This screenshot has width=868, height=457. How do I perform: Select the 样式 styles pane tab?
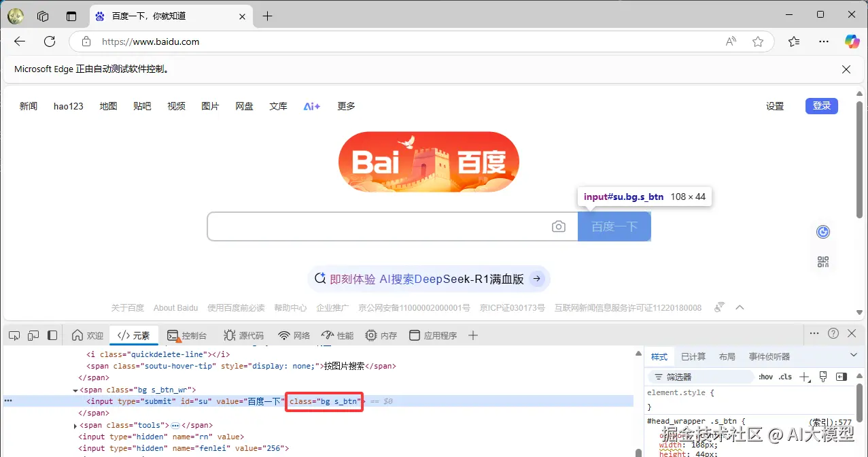pos(659,356)
